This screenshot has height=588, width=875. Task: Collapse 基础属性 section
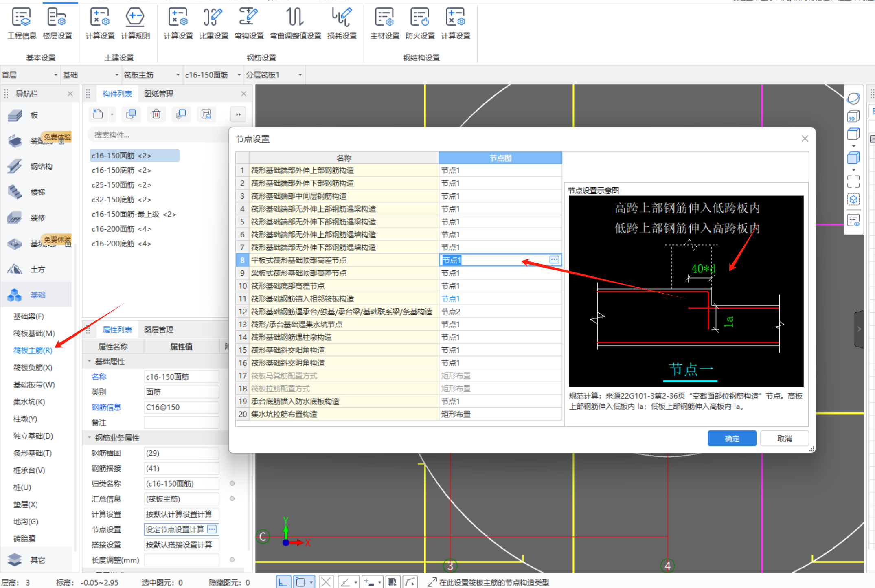click(x=90, y=361)
